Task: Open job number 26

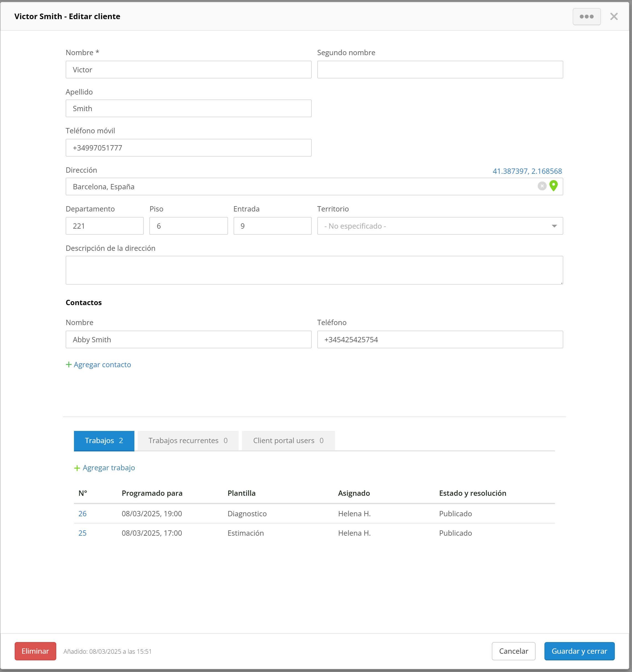Action: [x=83, y=513]
